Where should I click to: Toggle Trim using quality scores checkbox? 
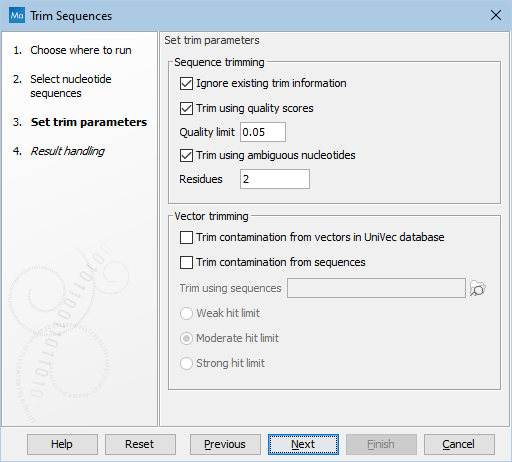pyautogui.click(x=186, y=108)
